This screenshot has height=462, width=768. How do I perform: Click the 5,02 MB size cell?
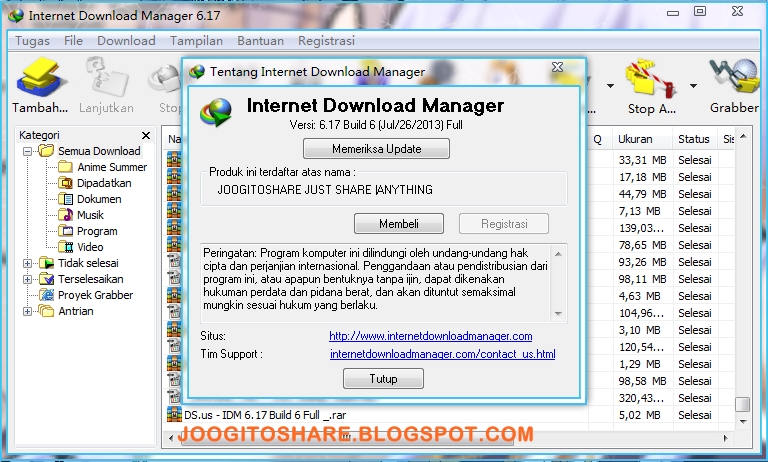[x=642, y=415]
